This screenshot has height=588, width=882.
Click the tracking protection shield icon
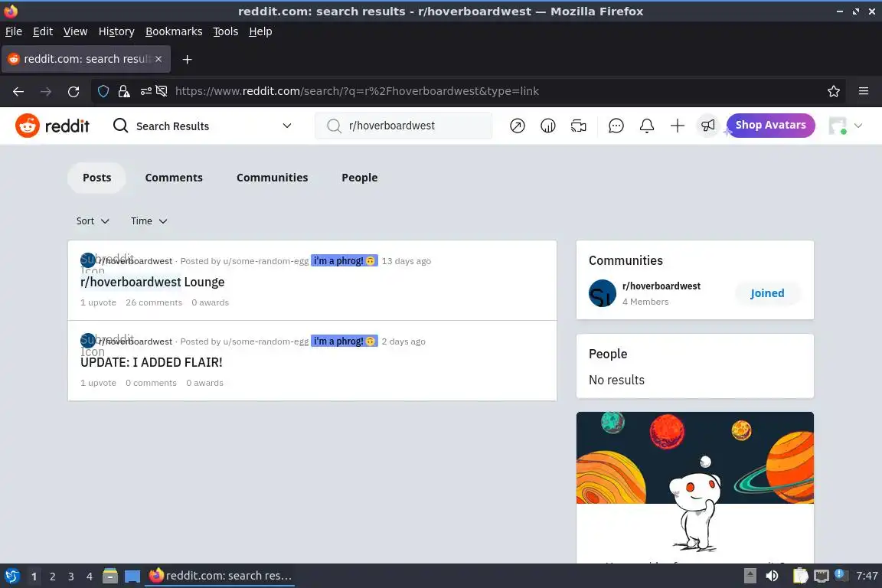click(x=103, y=91)
